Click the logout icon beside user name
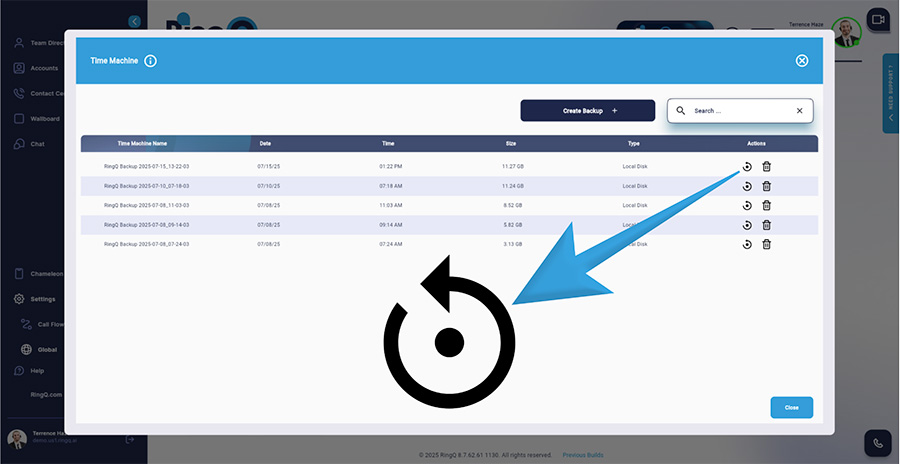The image size is (900, 464). tap(129, 439)
